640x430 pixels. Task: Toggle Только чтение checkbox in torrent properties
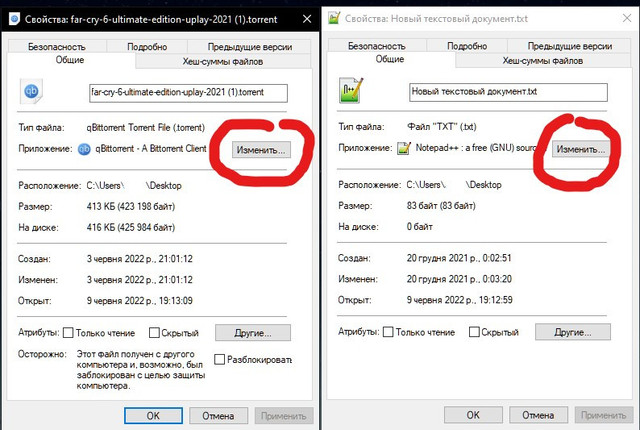(x=68, y=333)
